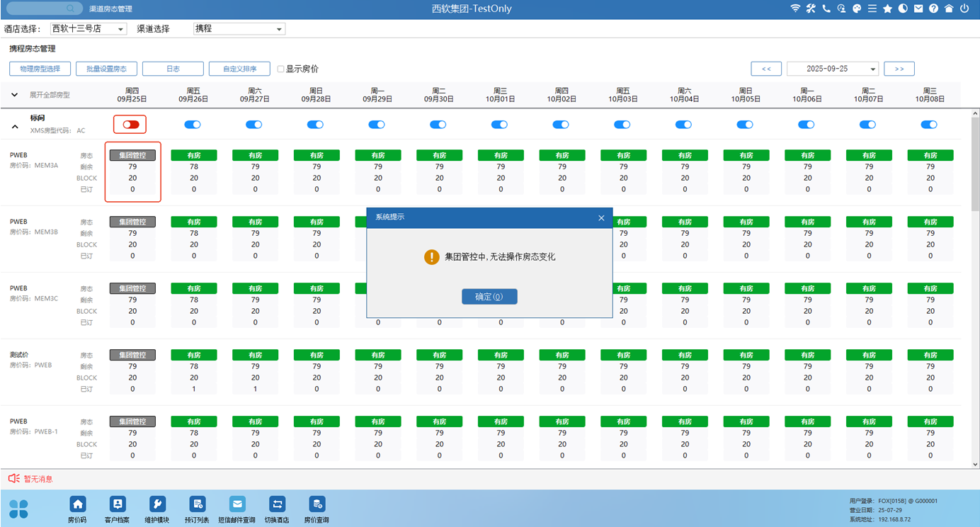Open the 酒店选择 hotel dropdown
Screen dimensions: 980x527
point(89,29)
